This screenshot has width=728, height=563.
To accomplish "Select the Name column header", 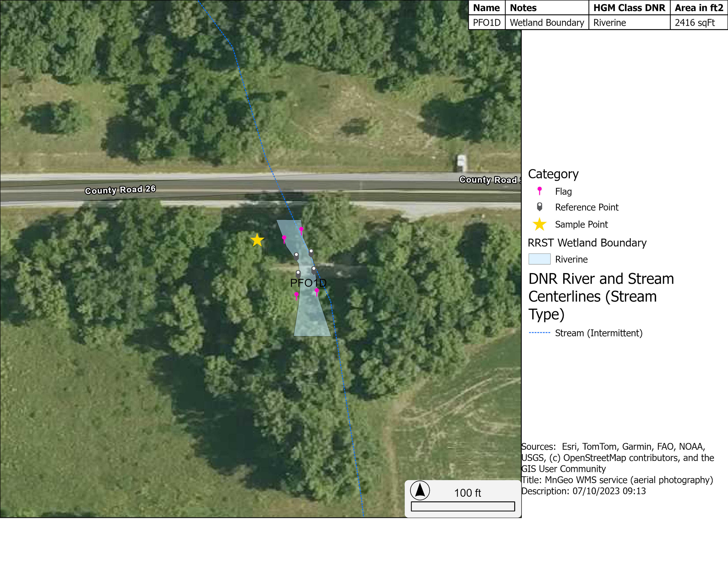I will coord(486,8).
